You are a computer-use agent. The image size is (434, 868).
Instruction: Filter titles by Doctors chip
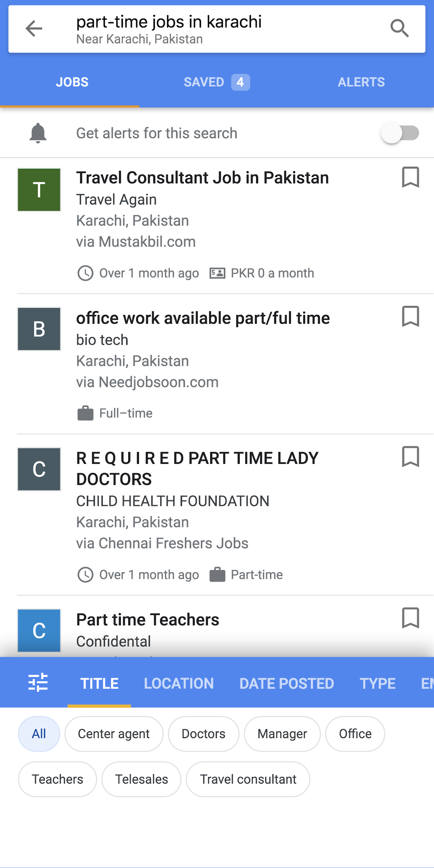point(204,734)
